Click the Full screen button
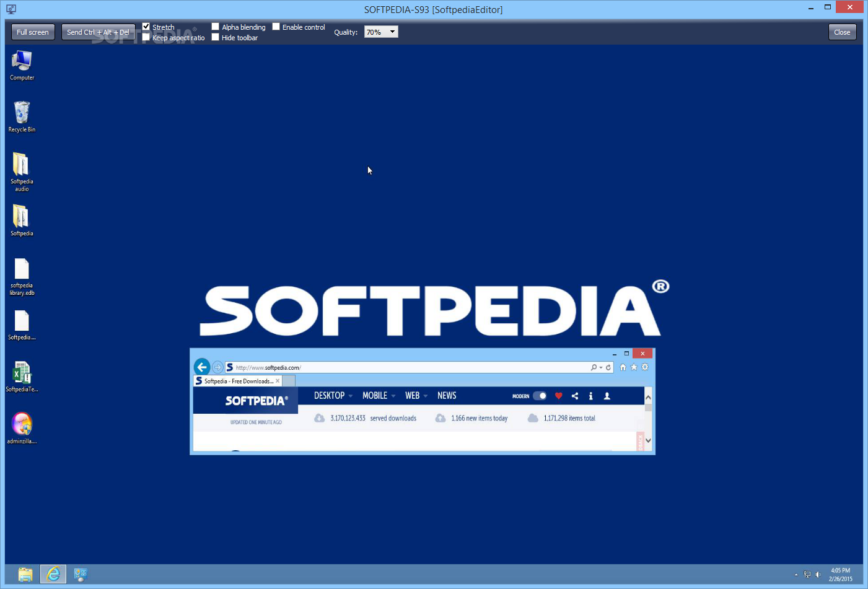 [x=33, y=32]
